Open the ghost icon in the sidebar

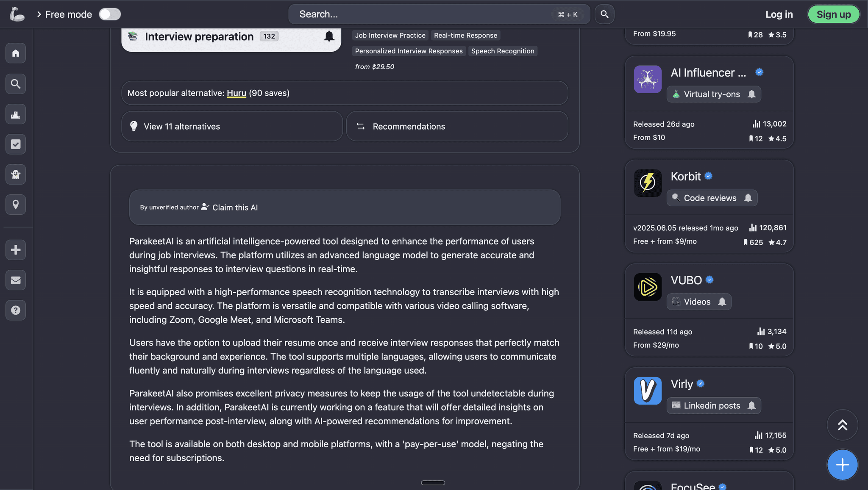16,174
